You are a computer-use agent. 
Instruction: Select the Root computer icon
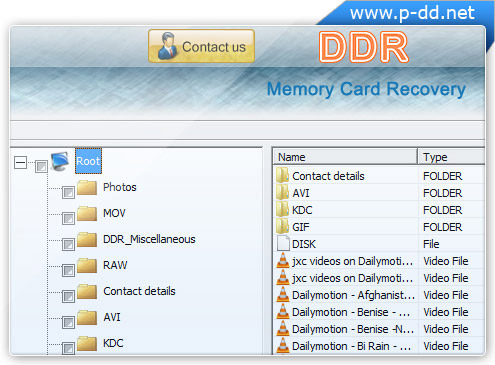[60, 161]
